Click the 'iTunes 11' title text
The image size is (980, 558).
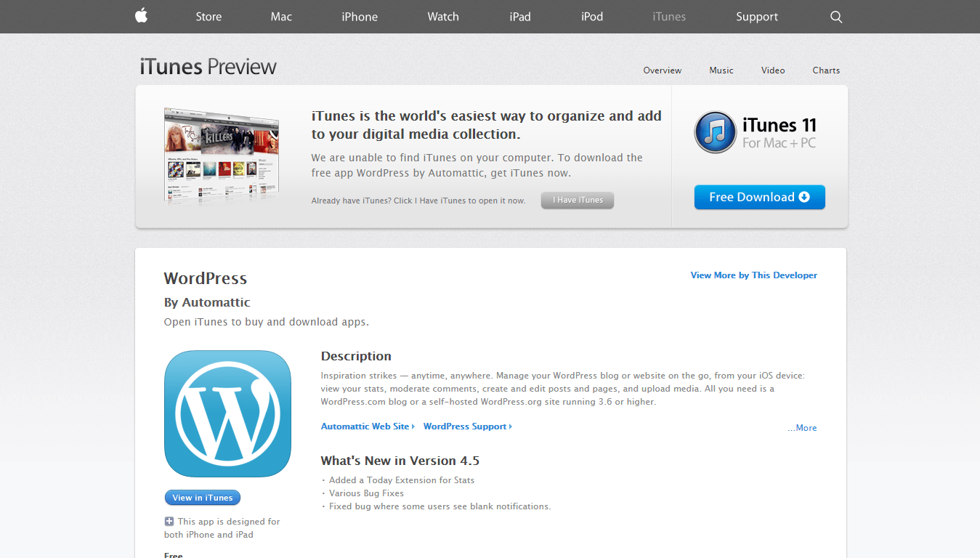[x=779, y=125]
